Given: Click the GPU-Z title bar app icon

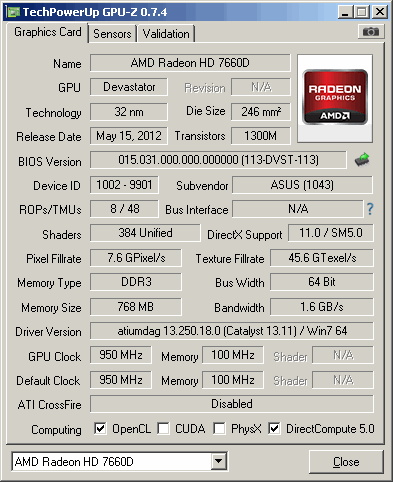Looking at the screenshot, I should coord(14,12).
